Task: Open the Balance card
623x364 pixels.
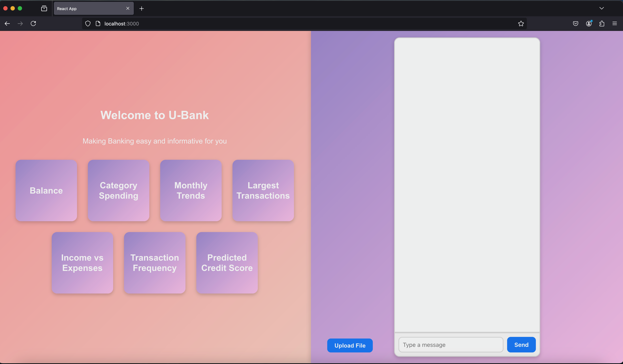Action: tap(46, 190)
